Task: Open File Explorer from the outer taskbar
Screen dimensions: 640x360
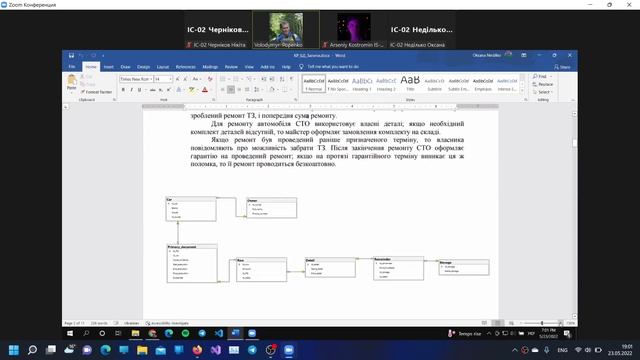Action: [x=142, y=350]
